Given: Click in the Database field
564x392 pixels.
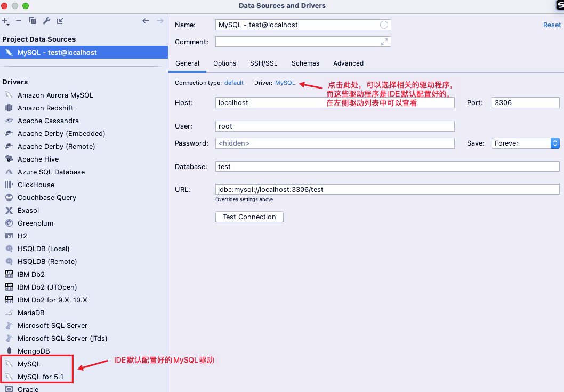Looking at the screenshot, I should [x=388, y=166].
